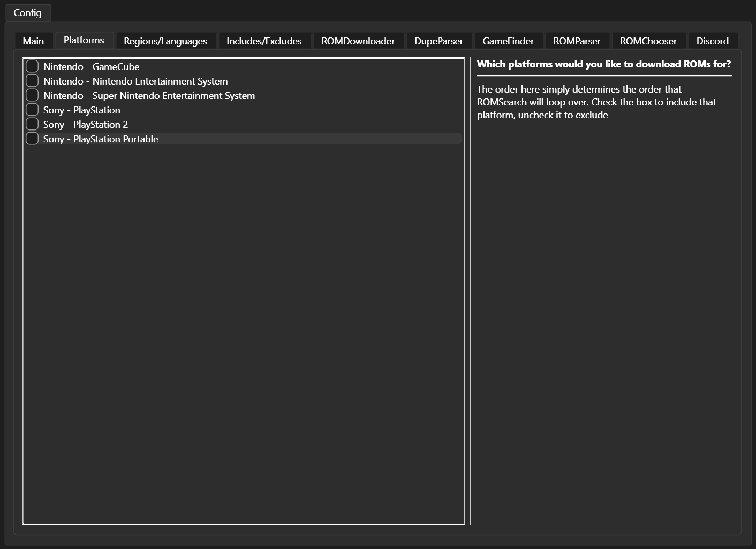Select 'Nintendo - Super Nintendo Entertainment System' label
756x549 pixels.
point(149,96)
